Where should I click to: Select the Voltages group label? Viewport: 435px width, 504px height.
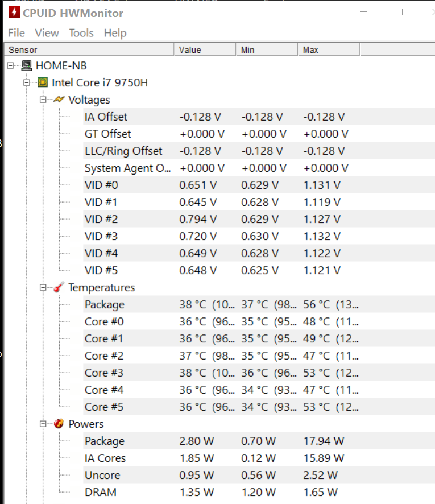pyautogui.click(x=89, y=100)
